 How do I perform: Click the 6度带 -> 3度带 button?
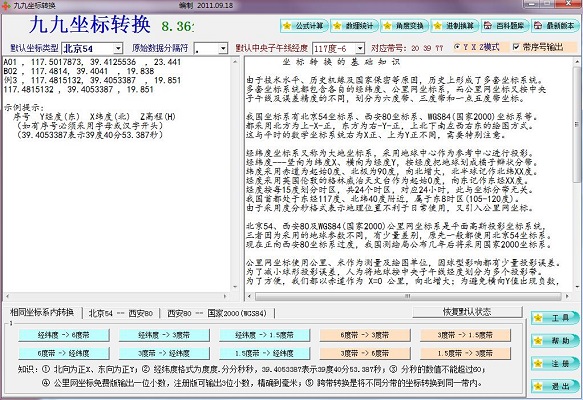365,335
